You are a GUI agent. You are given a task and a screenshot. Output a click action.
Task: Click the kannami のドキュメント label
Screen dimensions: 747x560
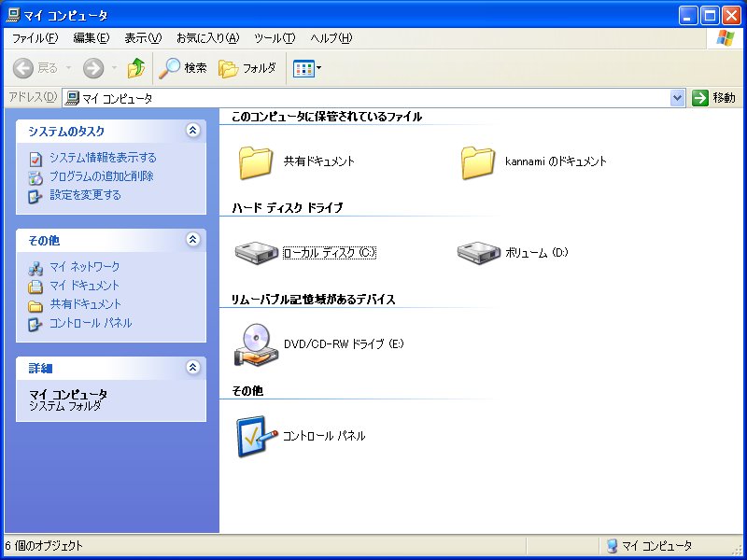(x=556, y=161)
